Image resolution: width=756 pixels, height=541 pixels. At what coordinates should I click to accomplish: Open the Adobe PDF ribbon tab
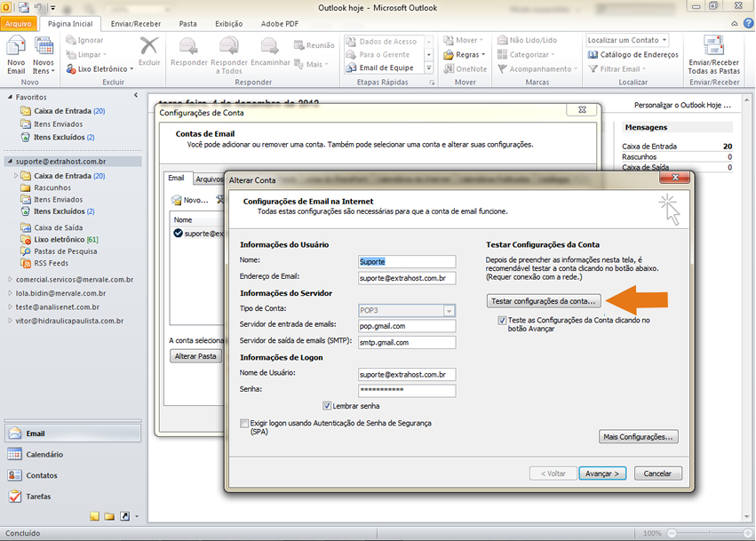(x=280, y=24)
